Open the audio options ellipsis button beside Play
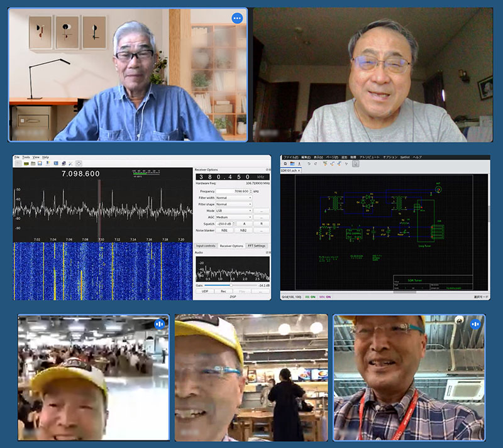This screenshot has height=448, width=503. tap(260, 291)
